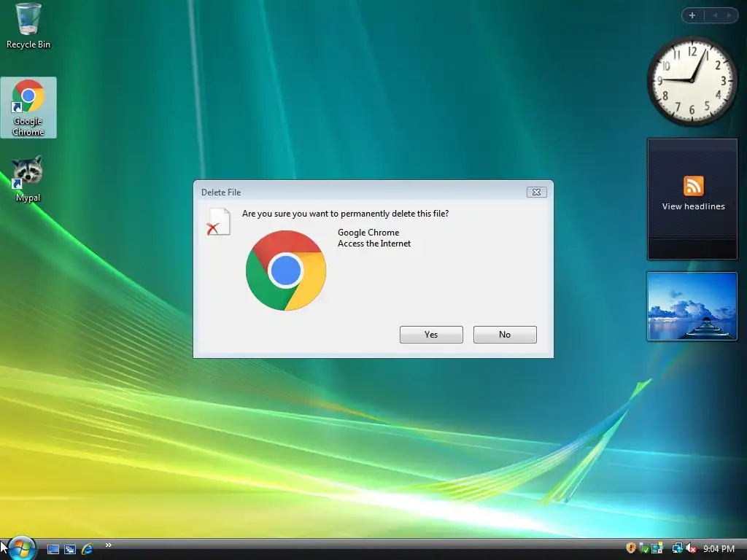Confirm deletion by clicking Yes

431,334
